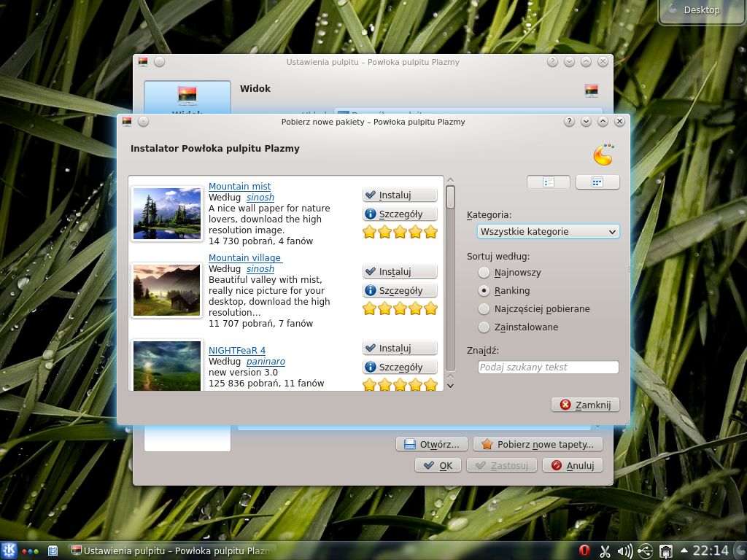Install the Mountain village wallpaper
Screen dimensions: 747x560
(400, 271)
